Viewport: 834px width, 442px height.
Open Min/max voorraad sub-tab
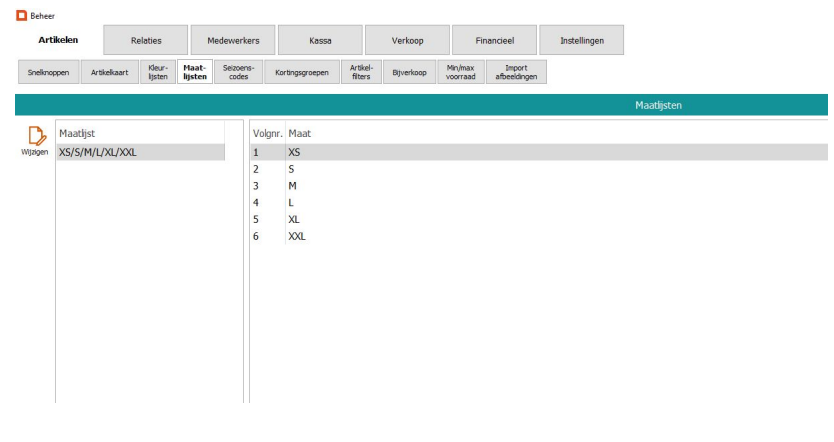point(460,72)
